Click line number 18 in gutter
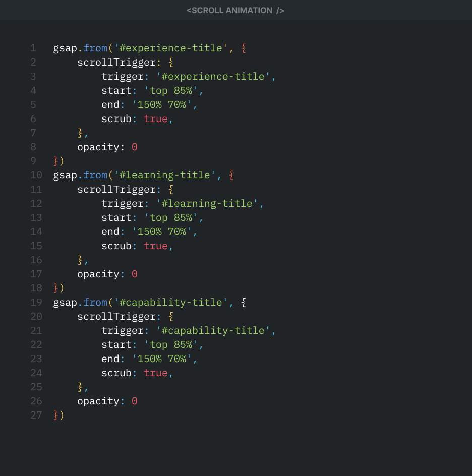Viewport: 472px width, 476px height. (x=36, y=288)
